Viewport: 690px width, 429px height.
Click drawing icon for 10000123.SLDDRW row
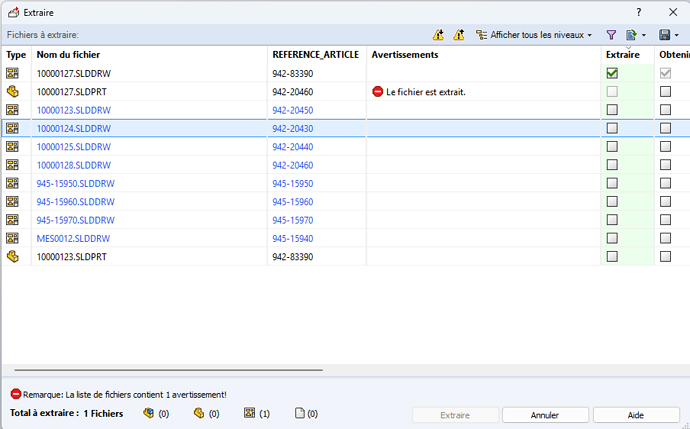(x=12, y=110)
